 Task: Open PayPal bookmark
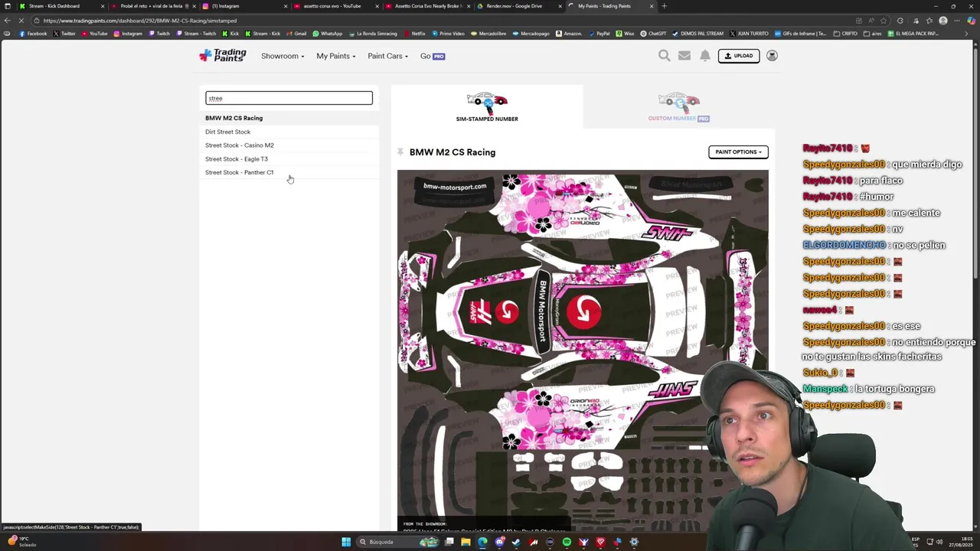click(x=599, y=34)
